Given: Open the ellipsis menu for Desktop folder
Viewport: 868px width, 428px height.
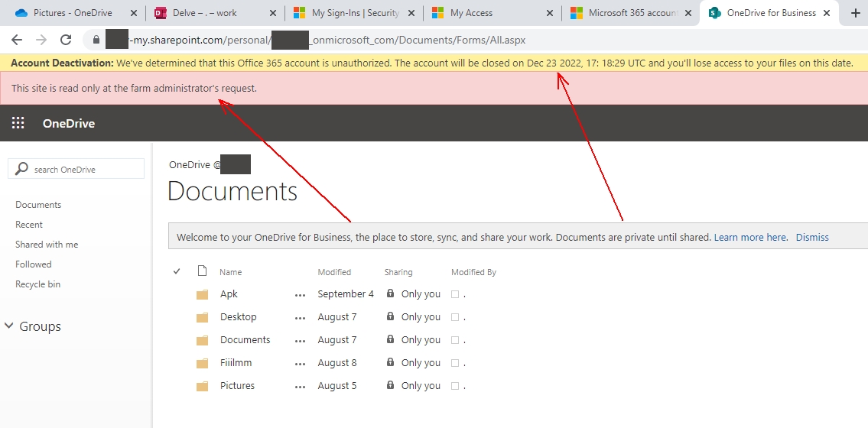Looking at the screenshot, I should (x=300, y=317).
